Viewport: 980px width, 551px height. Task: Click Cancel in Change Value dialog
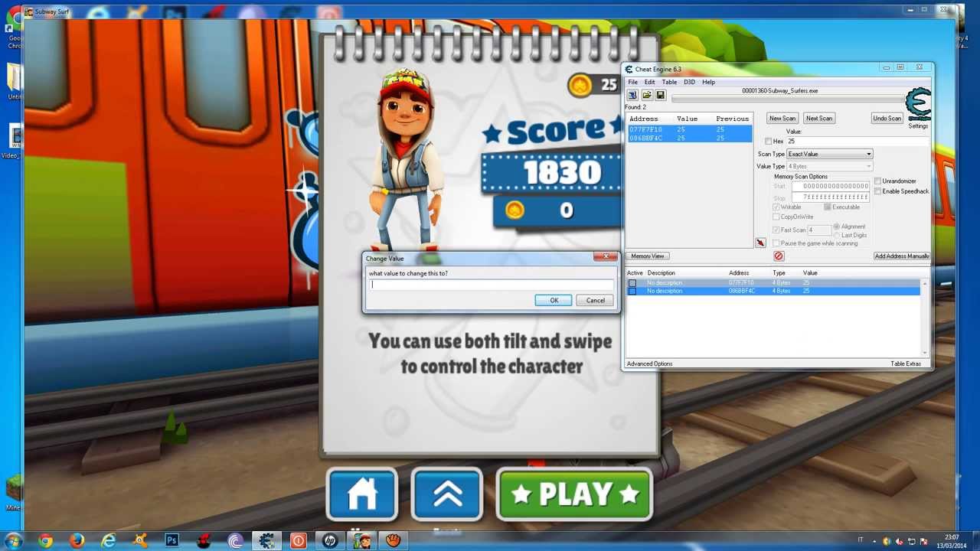pyautogui.click(x=595, y=300)
